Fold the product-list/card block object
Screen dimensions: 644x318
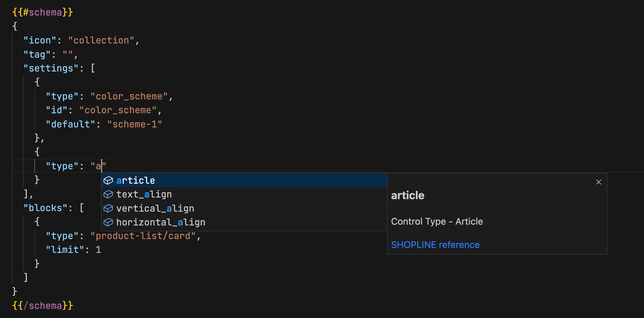coord(4,222)
